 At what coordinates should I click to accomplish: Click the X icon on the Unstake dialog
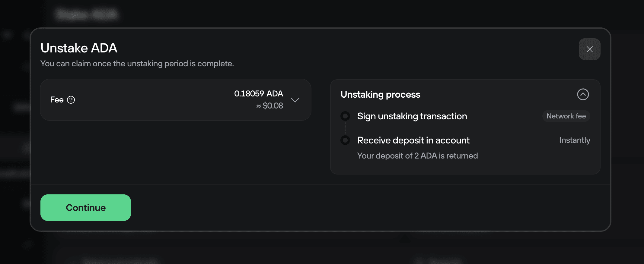589,49
